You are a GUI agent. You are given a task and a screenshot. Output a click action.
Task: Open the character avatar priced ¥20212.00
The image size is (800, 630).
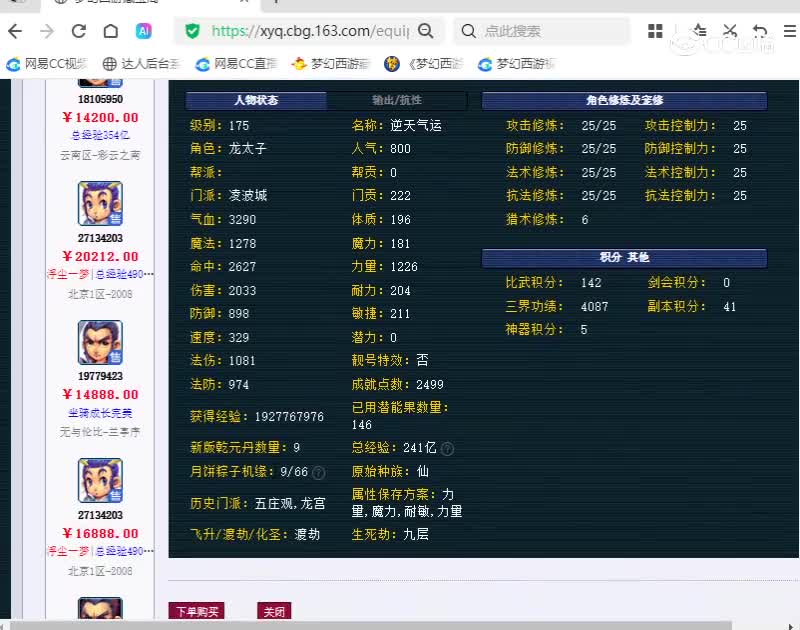click(100, 204)
